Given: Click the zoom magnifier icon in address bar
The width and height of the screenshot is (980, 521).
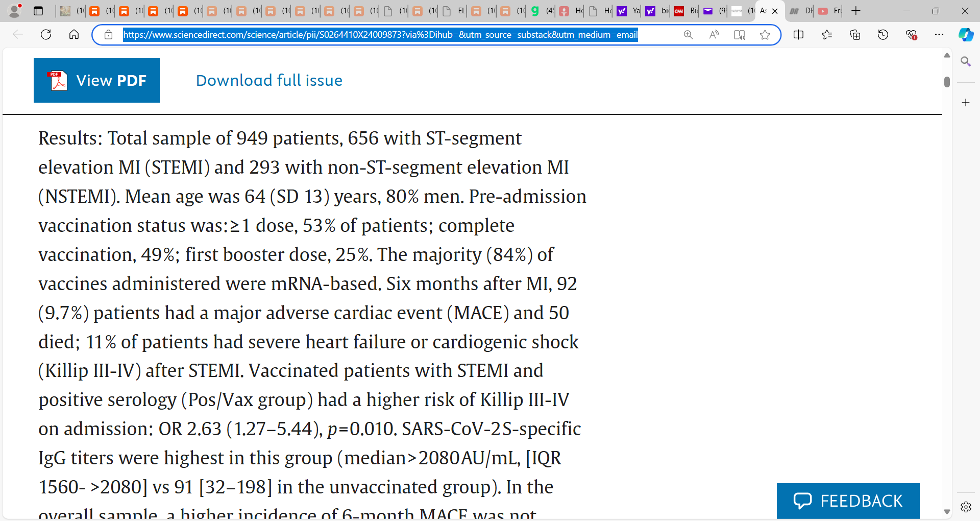Looking at the screenshot, I should 688,35.
